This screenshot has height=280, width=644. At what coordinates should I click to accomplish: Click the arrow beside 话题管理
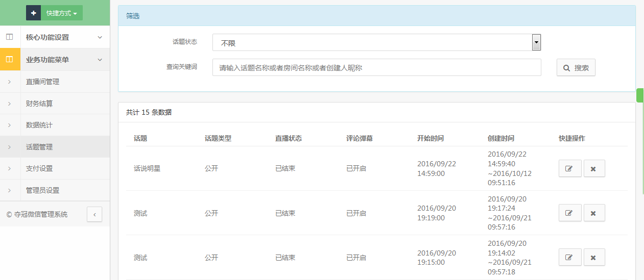[9, 147]
